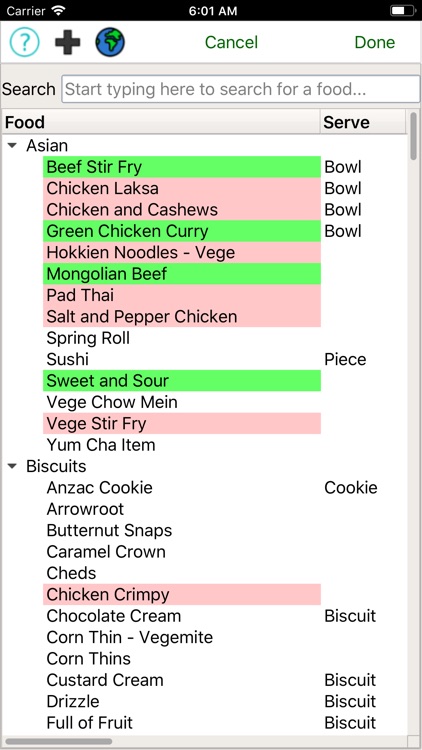
Task: Tap Done to confirm selection
Action: click(375, 42)
